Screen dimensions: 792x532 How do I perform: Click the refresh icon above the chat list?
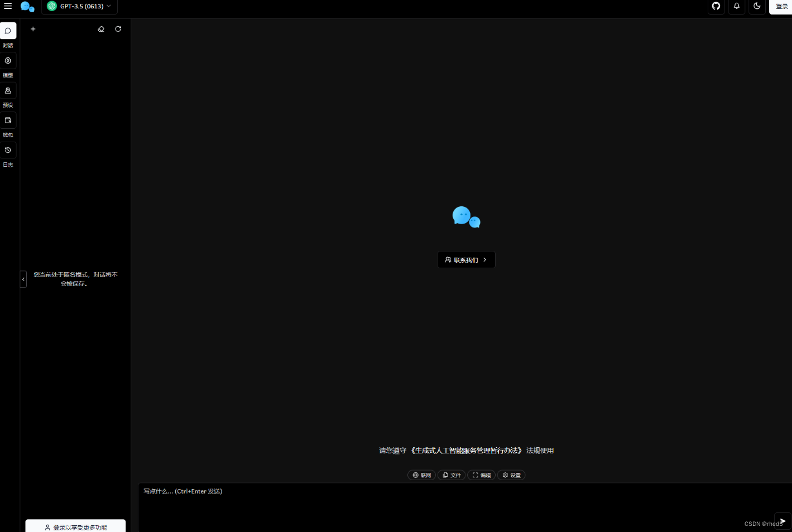pyautogui.click(x=118, y=29)
